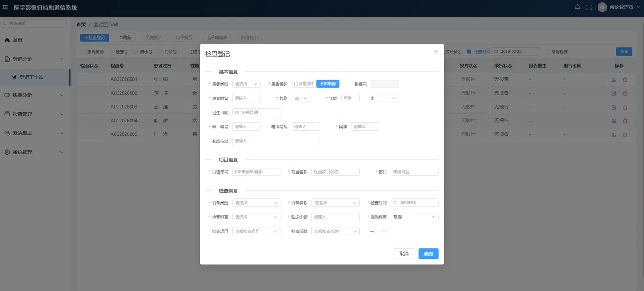Open the 检查部位 dropdown
Viewport: 644px width, 291px height.
335,231
